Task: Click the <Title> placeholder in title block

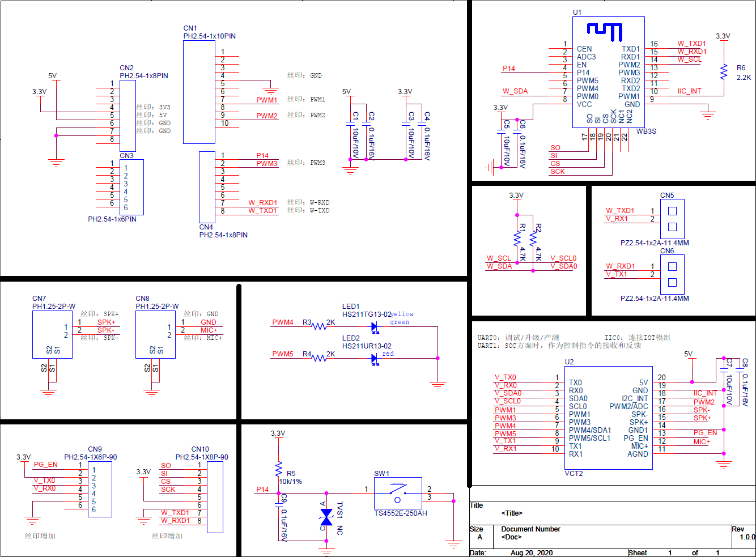Action: click(x=512, y=513)
